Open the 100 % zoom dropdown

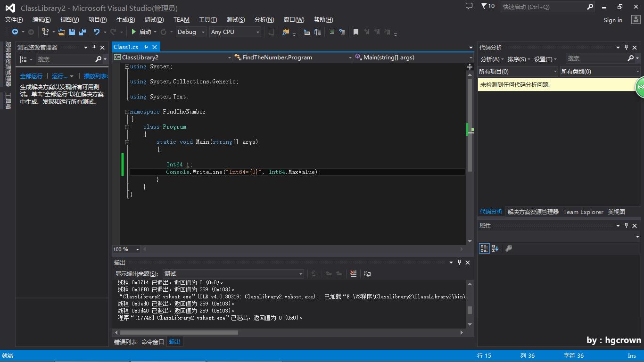[126, 249]
